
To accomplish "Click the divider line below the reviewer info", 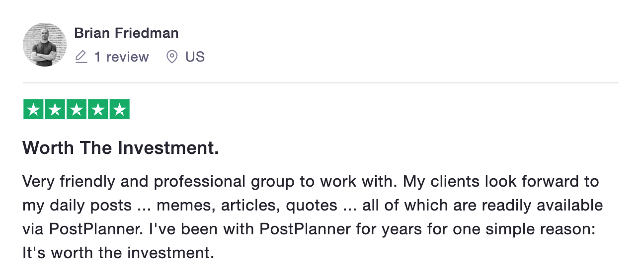I will coord(321,83).
